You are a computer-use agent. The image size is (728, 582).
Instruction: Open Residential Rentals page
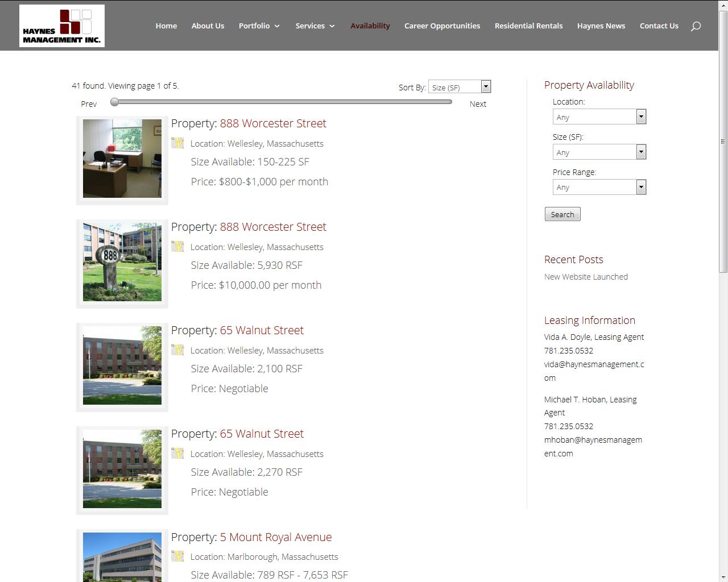tap(528, 26)
